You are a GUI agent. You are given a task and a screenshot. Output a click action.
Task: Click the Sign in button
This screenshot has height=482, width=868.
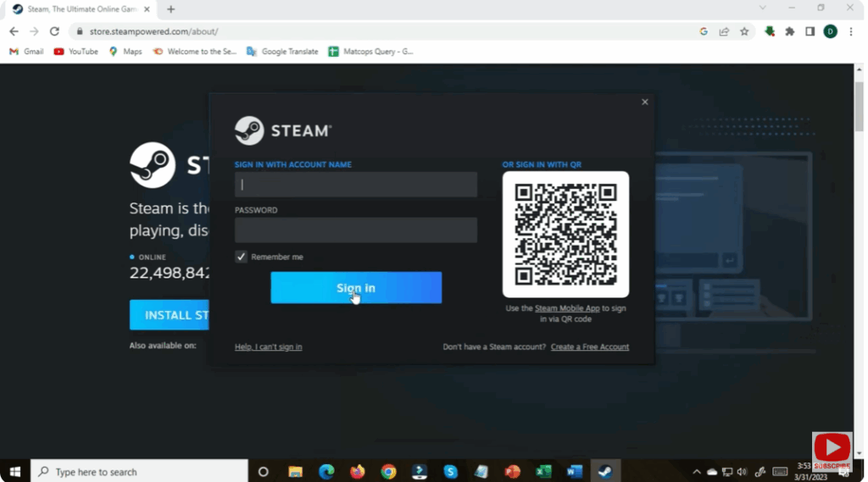click(356, 288)
